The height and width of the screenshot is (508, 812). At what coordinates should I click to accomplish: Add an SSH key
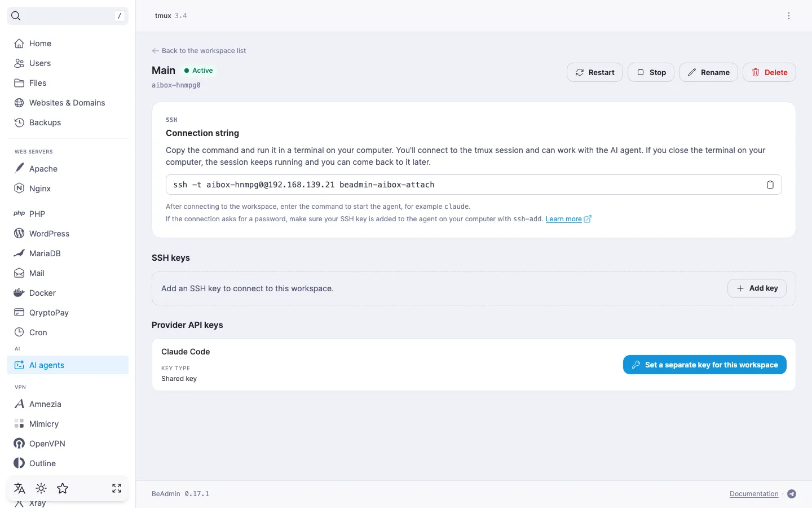point(757,288)
